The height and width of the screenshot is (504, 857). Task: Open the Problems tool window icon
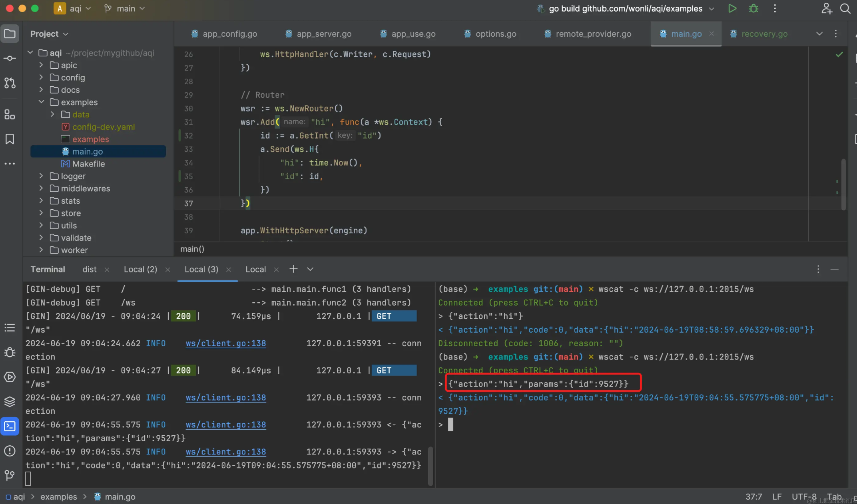tap(10, 451)
